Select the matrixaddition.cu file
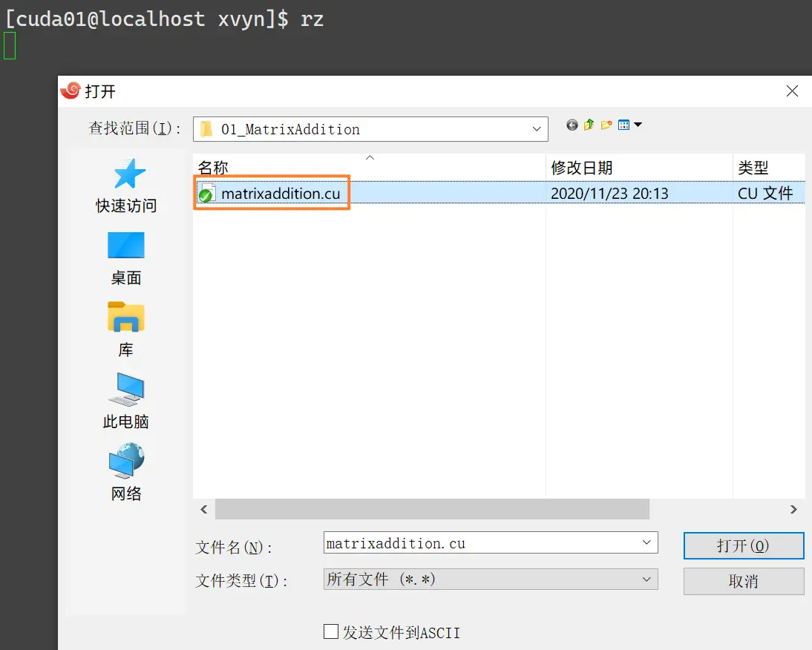 click(x=281, y=194)
